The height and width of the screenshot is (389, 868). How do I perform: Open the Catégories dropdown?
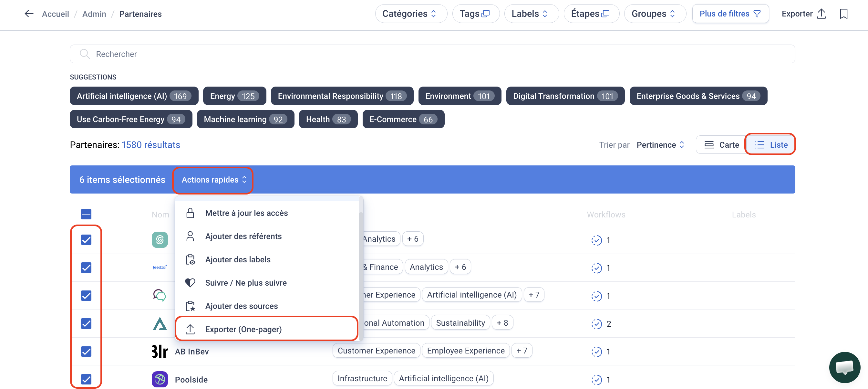tap(411, 14)
